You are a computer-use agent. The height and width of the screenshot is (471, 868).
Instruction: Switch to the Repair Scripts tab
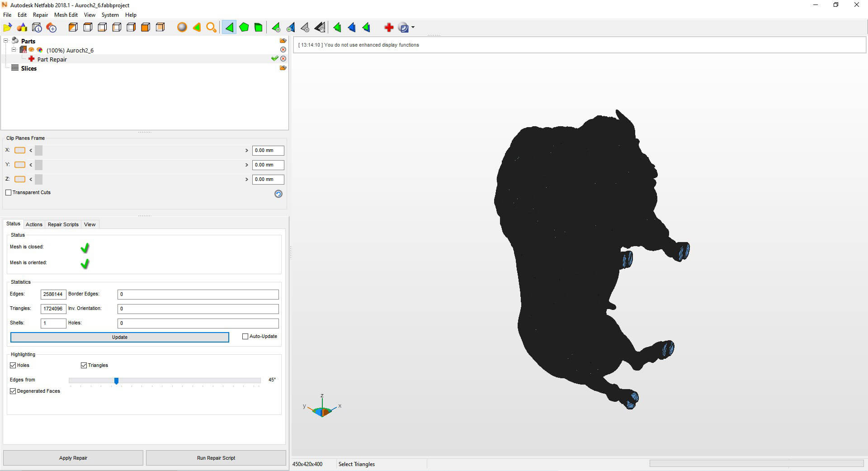pyautogui.click(x=63, y=224)
